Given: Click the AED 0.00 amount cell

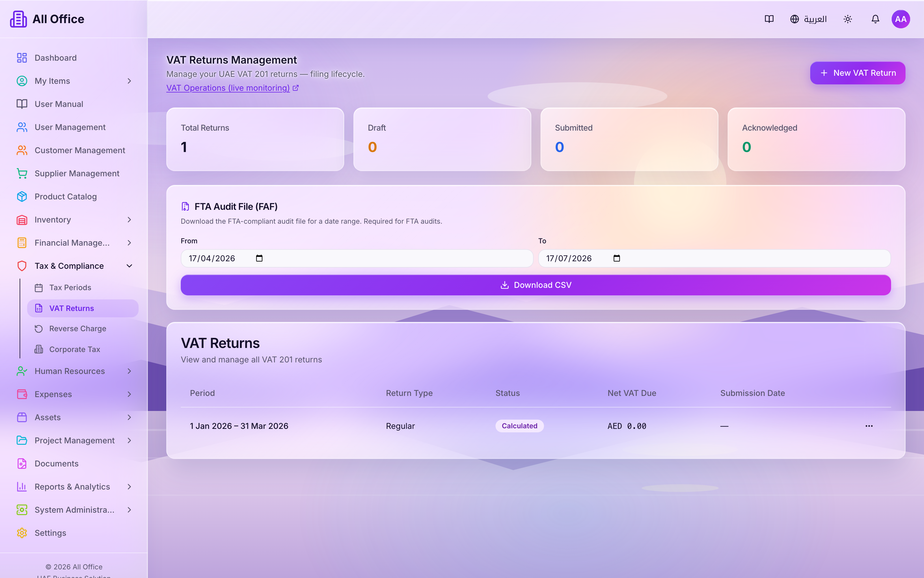Looking at the screenshot, I should (627, 426).
